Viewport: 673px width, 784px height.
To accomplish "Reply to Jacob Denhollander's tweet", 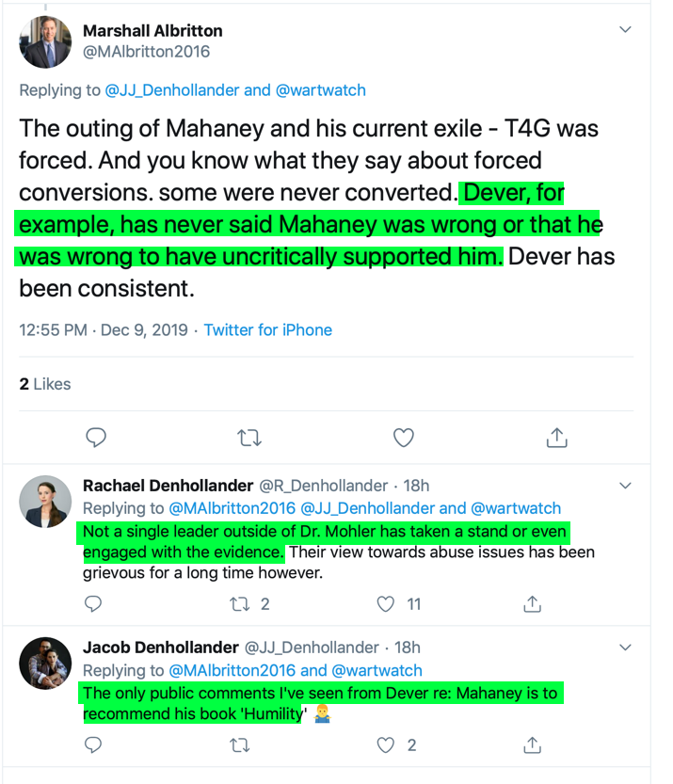I will 94,745.
